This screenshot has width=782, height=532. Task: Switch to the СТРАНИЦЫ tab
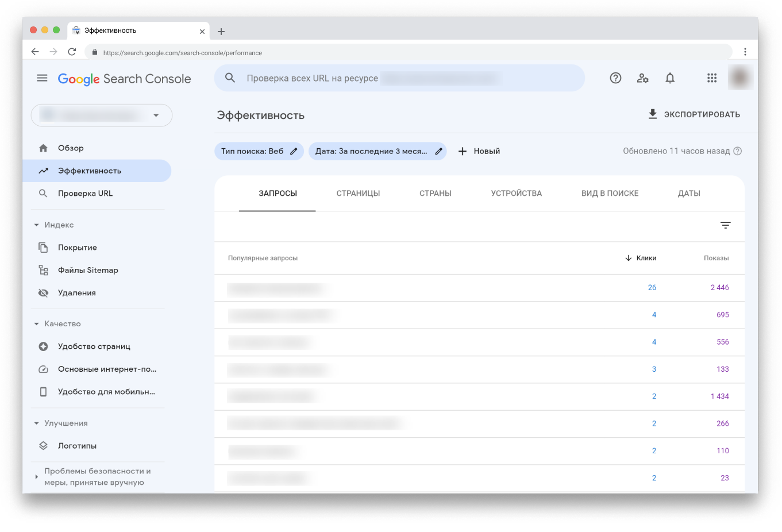coord(358,193)
